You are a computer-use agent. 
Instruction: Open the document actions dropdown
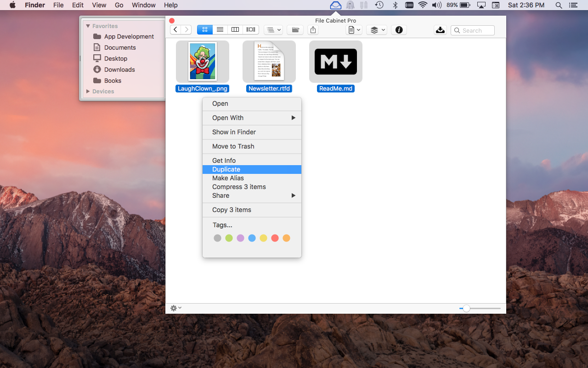[x=354, y=30]
